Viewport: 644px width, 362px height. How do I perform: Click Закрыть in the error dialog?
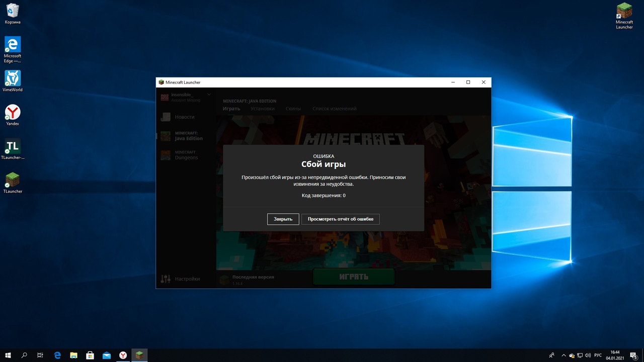283,219
